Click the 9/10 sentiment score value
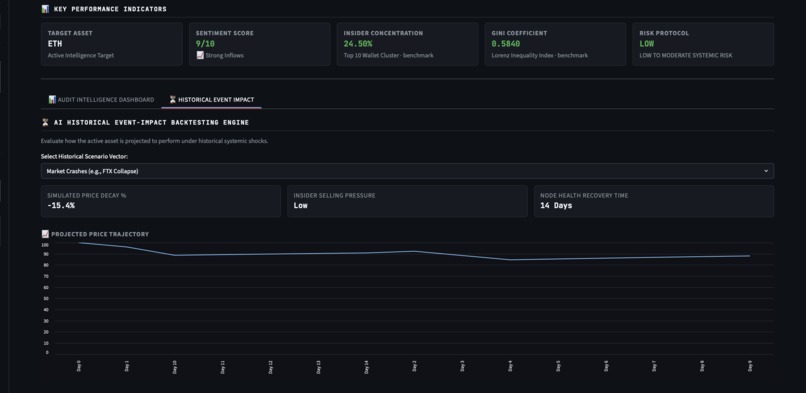Screen dimensions: 806x393 point(205,44)
